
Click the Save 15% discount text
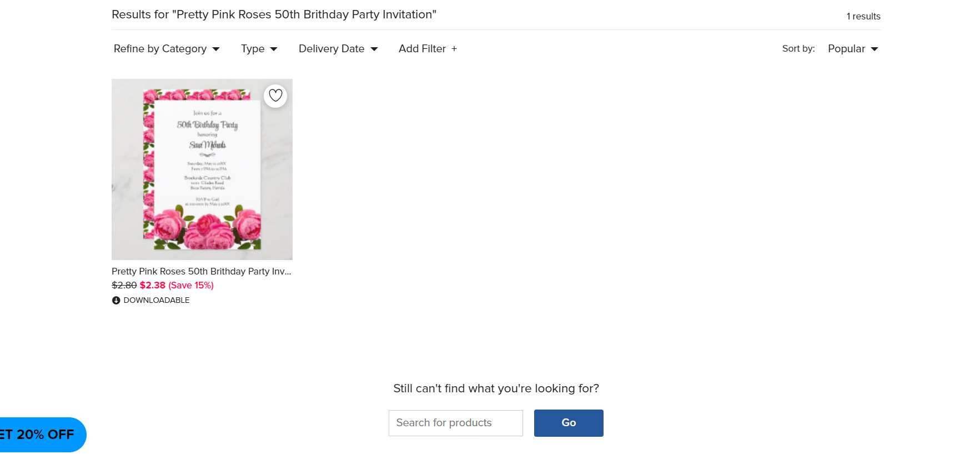pos(191,285)
